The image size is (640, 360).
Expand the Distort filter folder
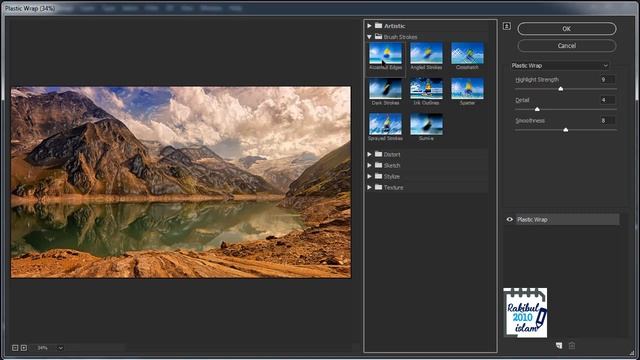(369, 154)
